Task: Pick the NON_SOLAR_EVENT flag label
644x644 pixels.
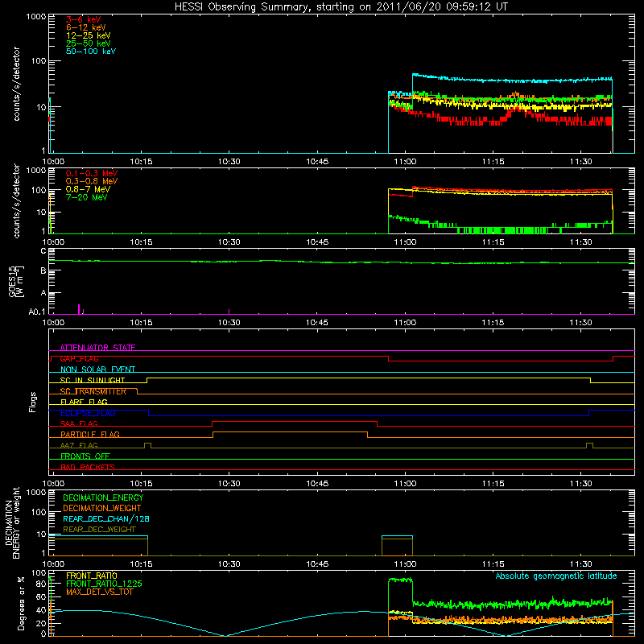Action: pos(97,369)
